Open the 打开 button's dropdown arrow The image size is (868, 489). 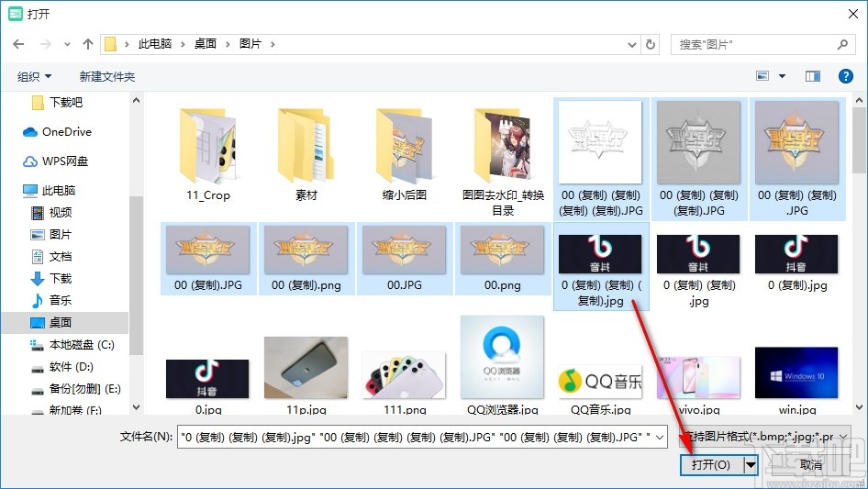(751, 464)
